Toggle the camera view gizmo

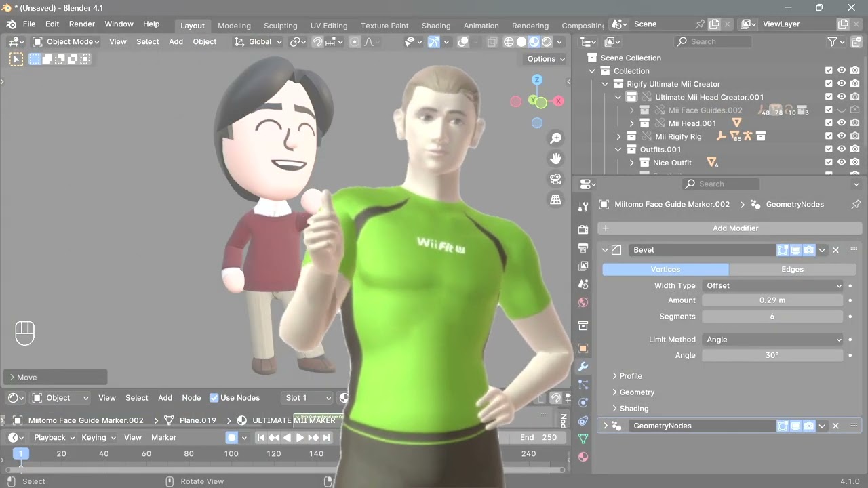(x=556, y=179)
